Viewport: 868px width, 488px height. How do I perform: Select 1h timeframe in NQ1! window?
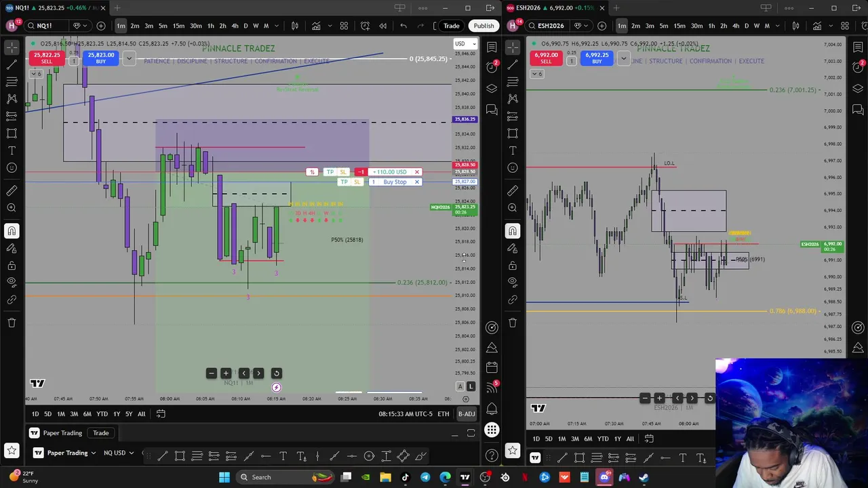click(210, 26)
